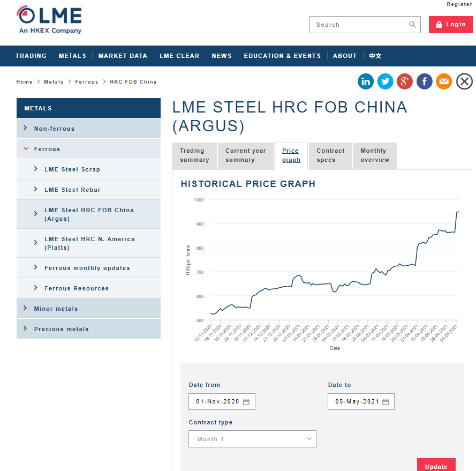Switch to Contract specs tab
476x471 pixels.
pyautogui.click(x=330, y=156)
